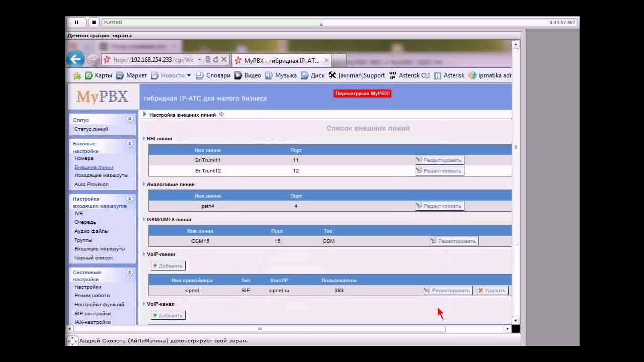The width and height of the screenshot is (644, 362).
Task: Collapse the Статус sidebar section
Action: pyautogui.click(x=129, y=119)
